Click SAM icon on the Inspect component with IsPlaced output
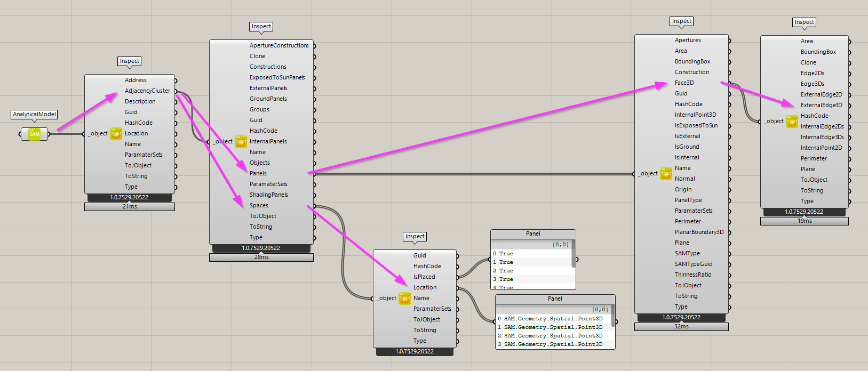868x371 pixels. [x=404, y=299]
